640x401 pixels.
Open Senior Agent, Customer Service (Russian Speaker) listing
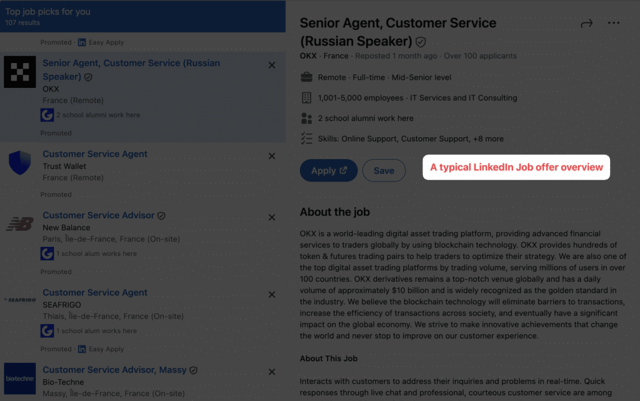(x=131, y=70)
